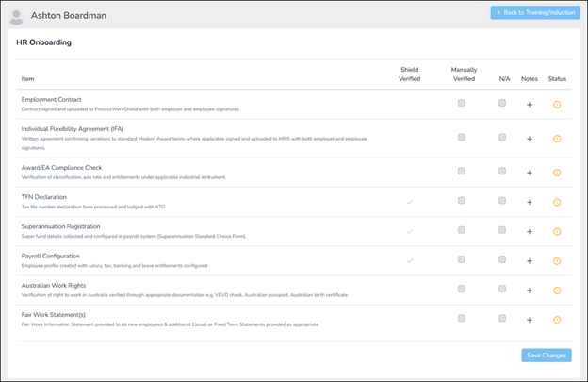Set Fair Work Statement(s) as N/A
Viewport: 588px width, 382px height.
point(502,319)
